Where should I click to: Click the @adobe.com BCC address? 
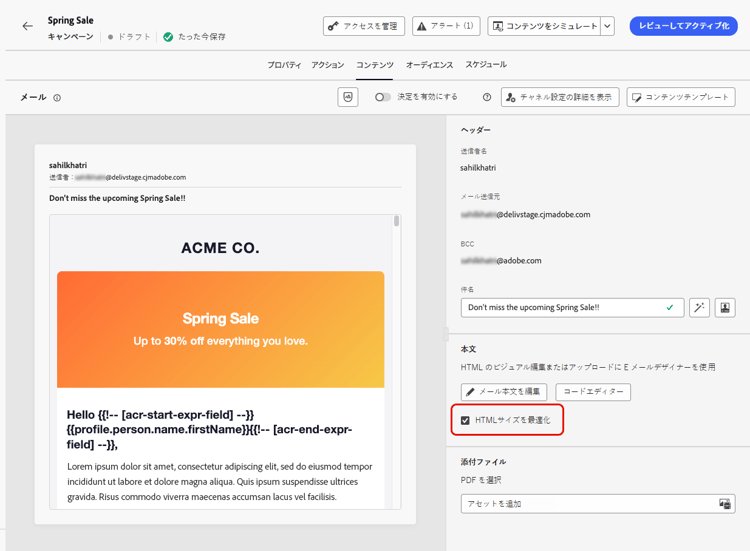click(501, 261)
